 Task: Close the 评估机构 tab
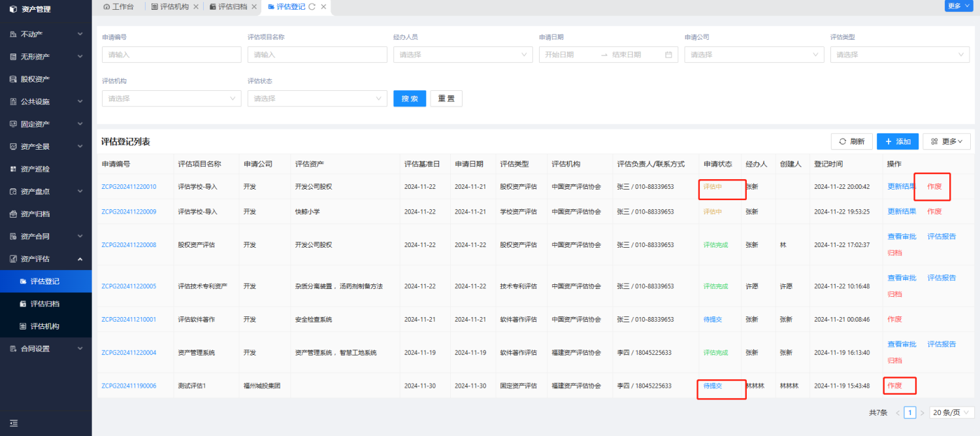pos(196,7)
